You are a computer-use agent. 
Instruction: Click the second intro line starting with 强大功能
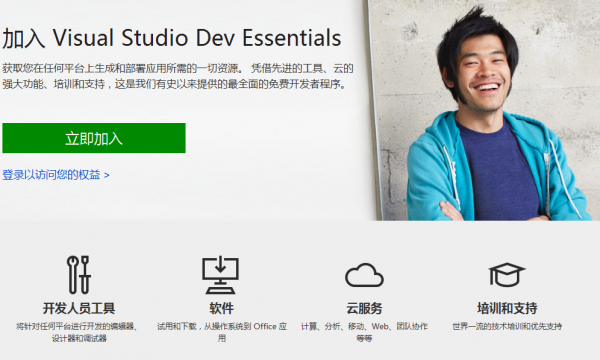174,84
